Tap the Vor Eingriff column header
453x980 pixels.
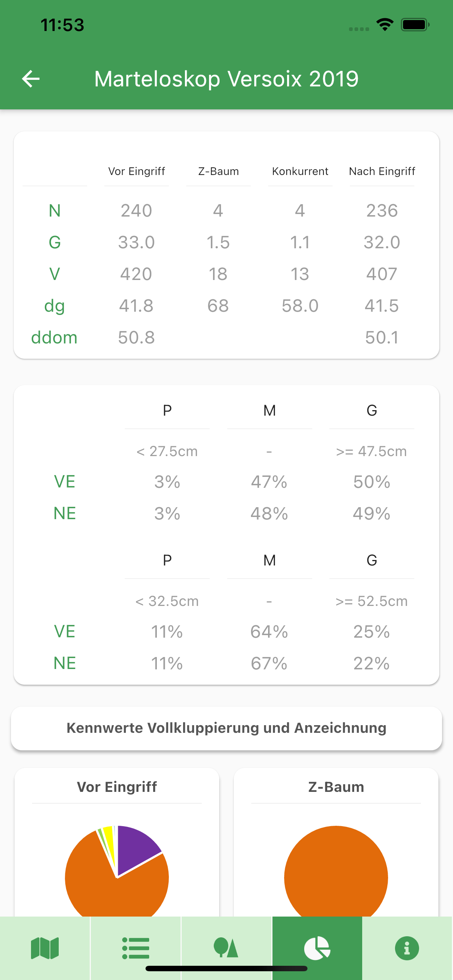coord(136,171)
